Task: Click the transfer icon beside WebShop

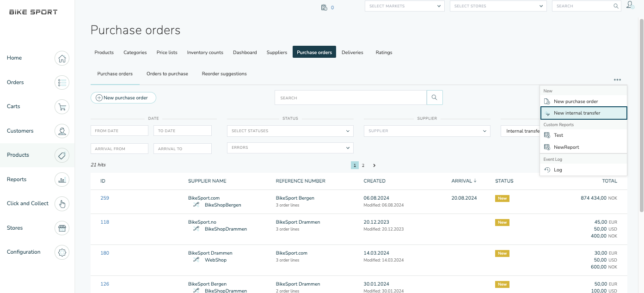Action: [x=196, y=259]
